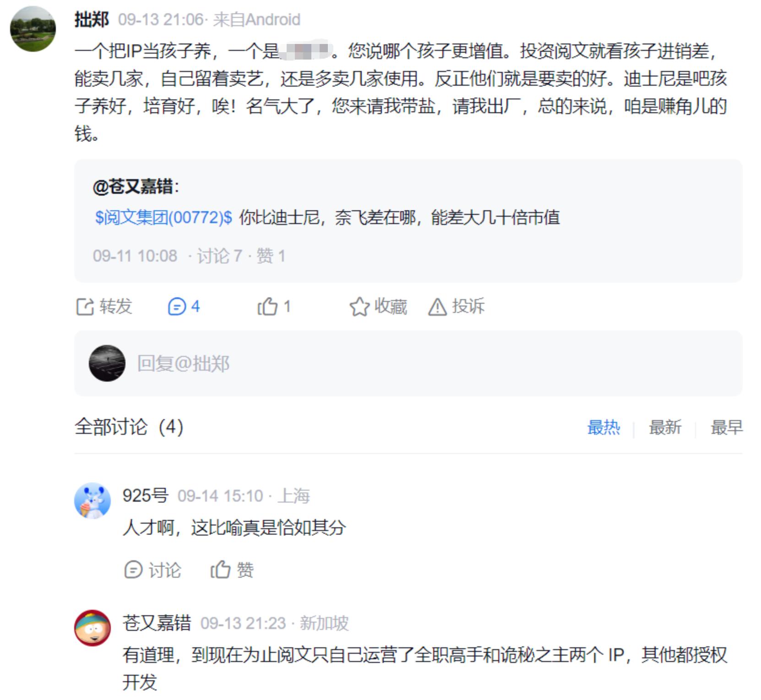The height and width of the screenshot is (700, 761).
Task: Favorite the post using the star icon
Action: (359, 306)
